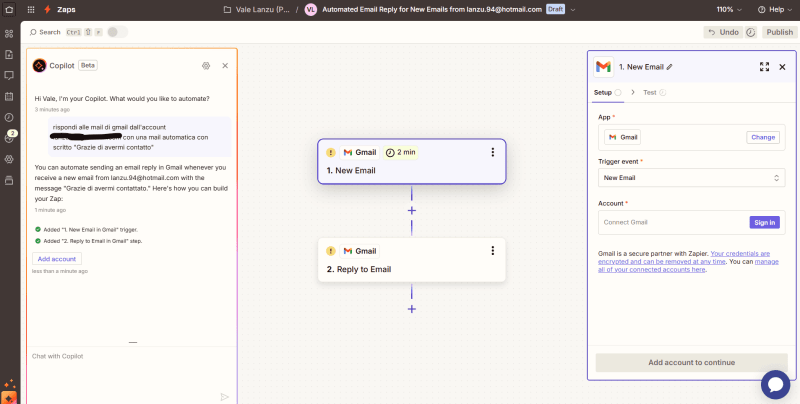Open the live chat support bubble
This screenshot has height=404, width=800.
click(775, 384)
